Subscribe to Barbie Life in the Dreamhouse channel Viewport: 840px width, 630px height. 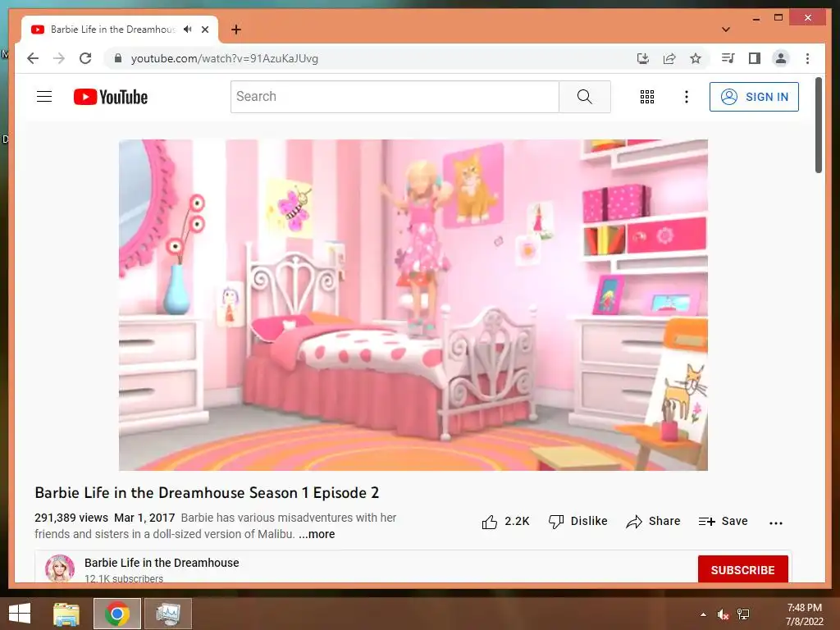point(742,569)
